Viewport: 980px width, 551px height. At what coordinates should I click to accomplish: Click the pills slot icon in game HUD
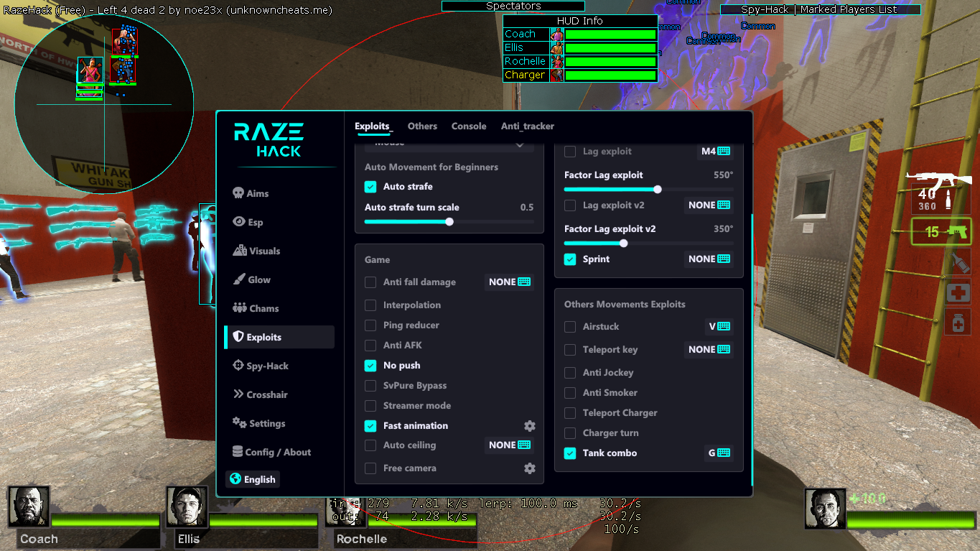coord(958,323)
